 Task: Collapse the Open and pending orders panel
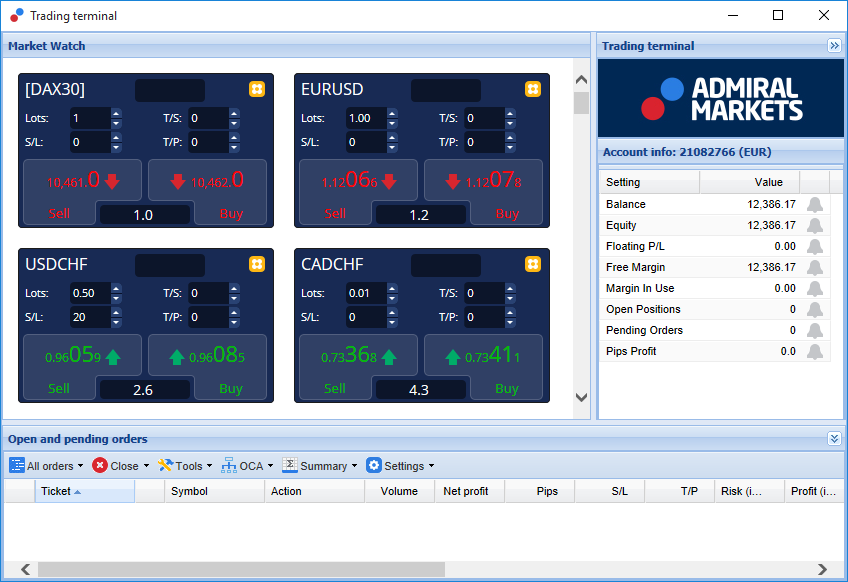[834, 439]
